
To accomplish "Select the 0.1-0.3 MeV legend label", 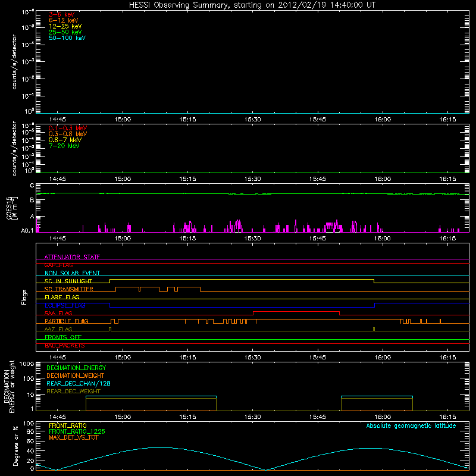I will (x=68, y=128).
